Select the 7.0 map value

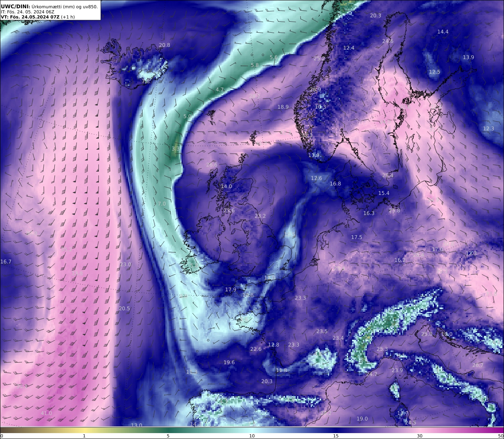pyautogui.click(x=162, y=204)
